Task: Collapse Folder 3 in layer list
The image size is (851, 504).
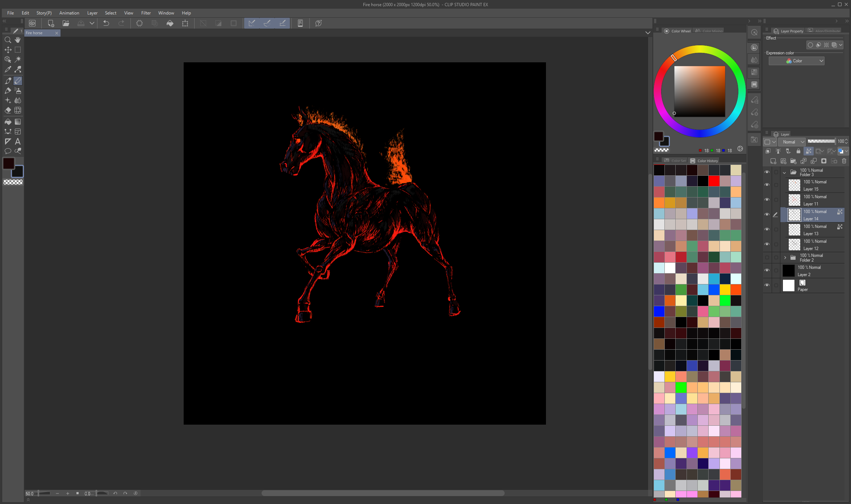Action: 784,172
